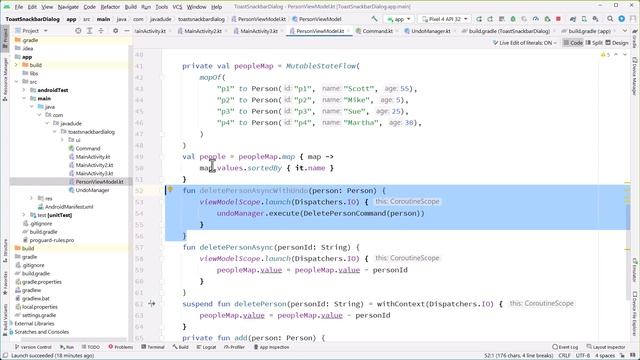The height and width of the screenshot is (360, 640).
Task: Open the Layout Inspector
Action: click(x=606, y=347)
